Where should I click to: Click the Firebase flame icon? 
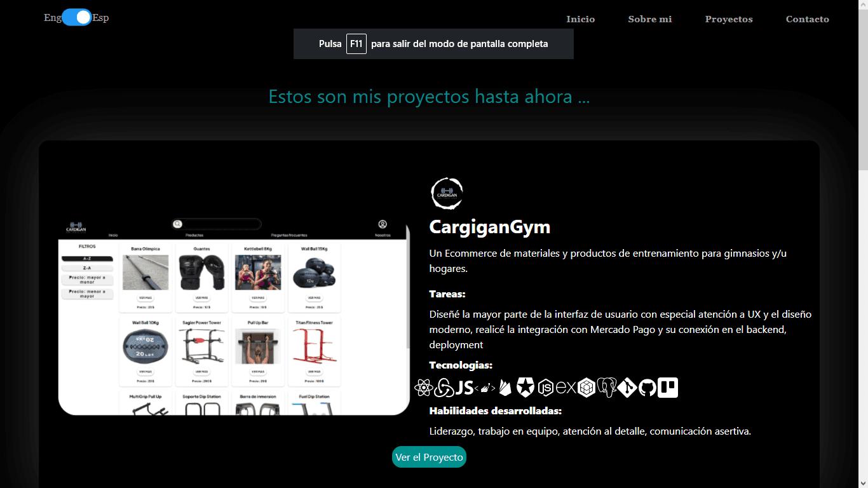(505, 388)
